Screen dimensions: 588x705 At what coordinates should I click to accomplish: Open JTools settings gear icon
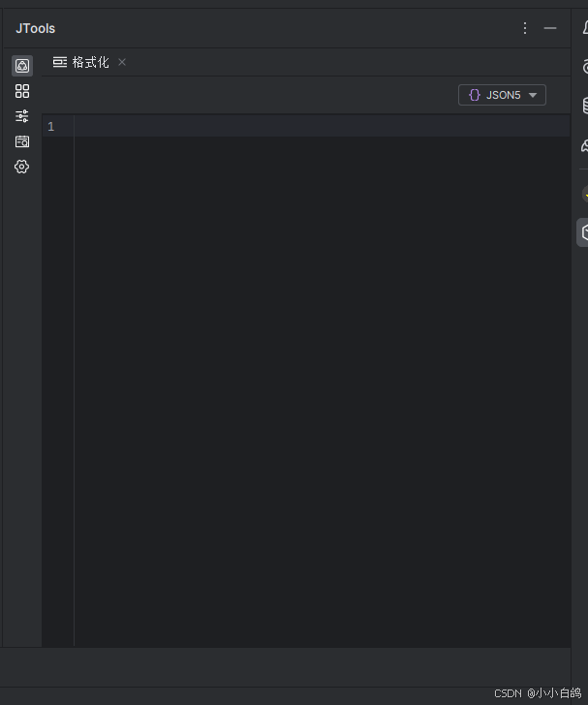tap(22, 167)
